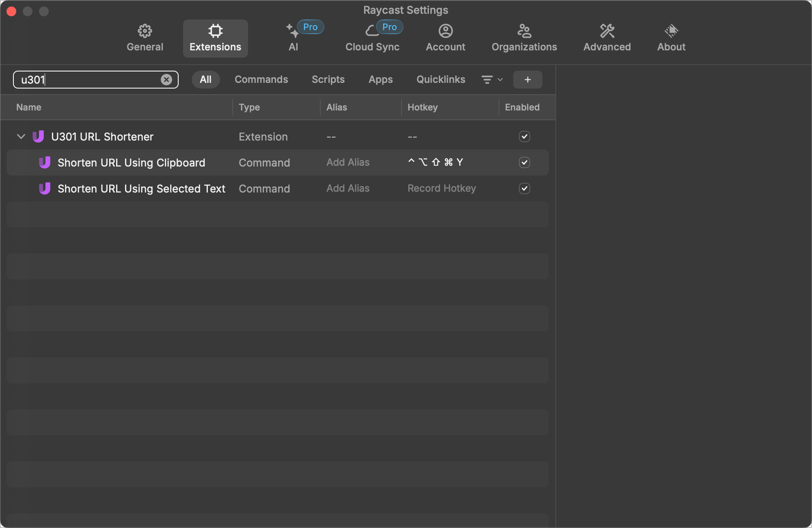This screenshot has width=812, height=528.
Task: Sort by the Name column header
Action: click(29, 107)
